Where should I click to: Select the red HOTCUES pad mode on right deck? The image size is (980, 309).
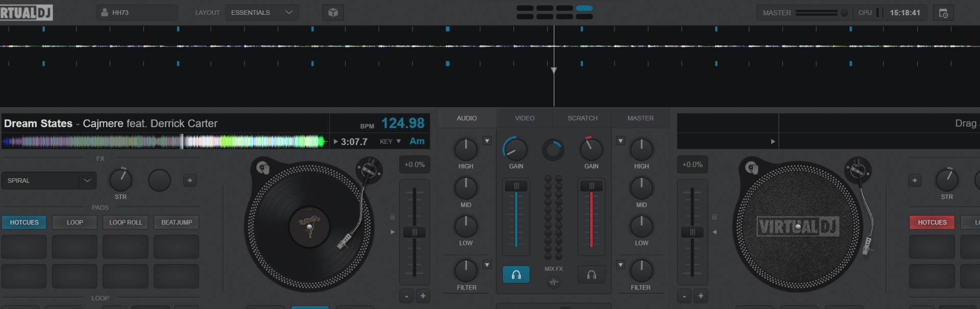pyautogui.click(x=932, y=222)
